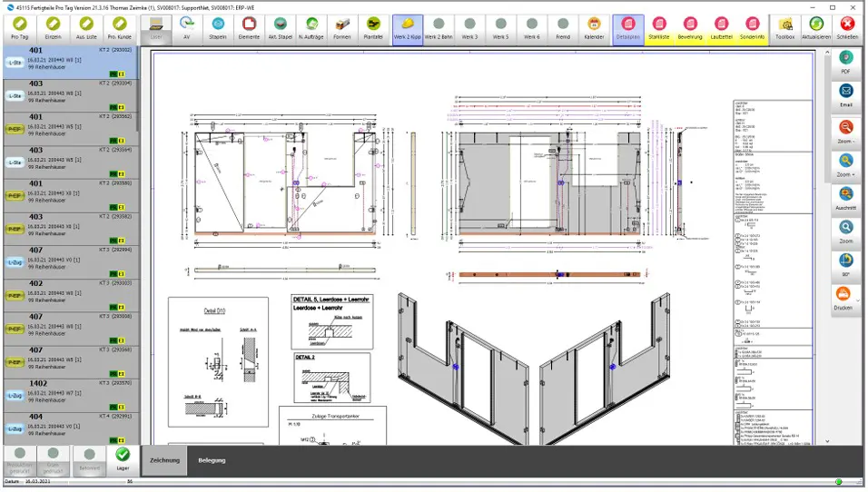Image resolution: width=868 pixels, height=492 pixels.
Task: Open the Toolbox
Action: [785, 28]
